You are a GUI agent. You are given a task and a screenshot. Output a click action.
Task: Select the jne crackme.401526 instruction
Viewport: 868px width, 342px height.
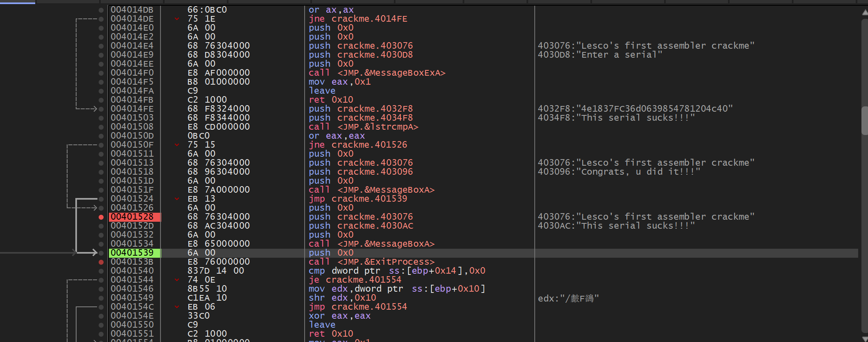pyautogui.click(x=357, y=145)
